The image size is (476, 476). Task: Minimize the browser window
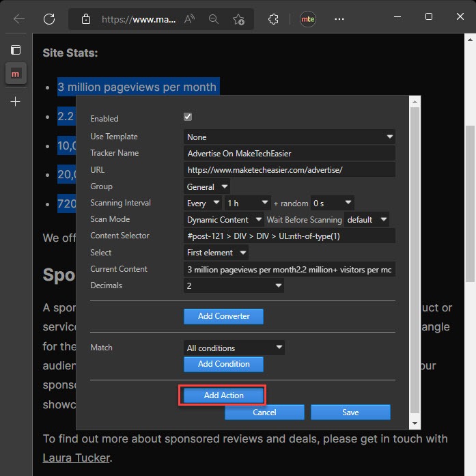pyautogui.click(x=397, y=16)
